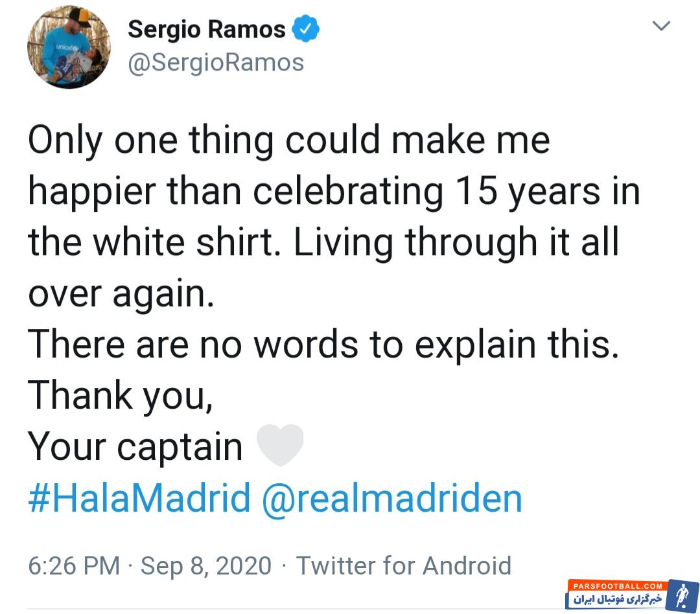Click the line "Only one thing could make me"
This screenshot has width=700, height=614.
click(x=288, y=140)
